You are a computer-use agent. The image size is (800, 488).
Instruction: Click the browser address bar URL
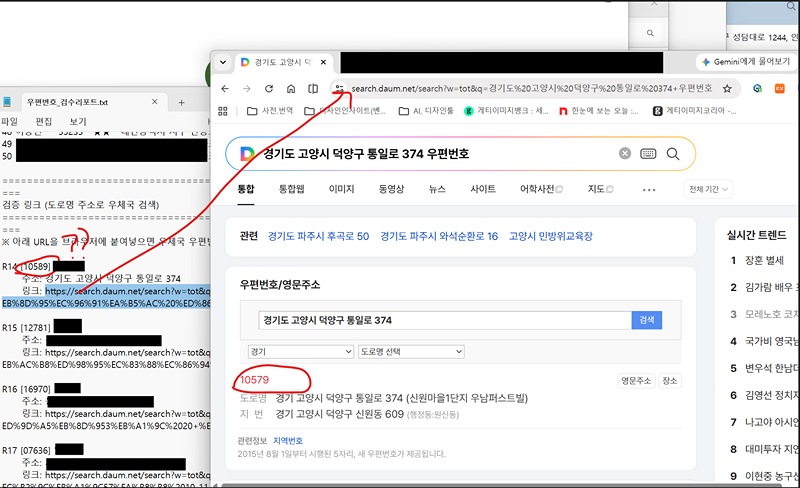click(x=532, y=88)
